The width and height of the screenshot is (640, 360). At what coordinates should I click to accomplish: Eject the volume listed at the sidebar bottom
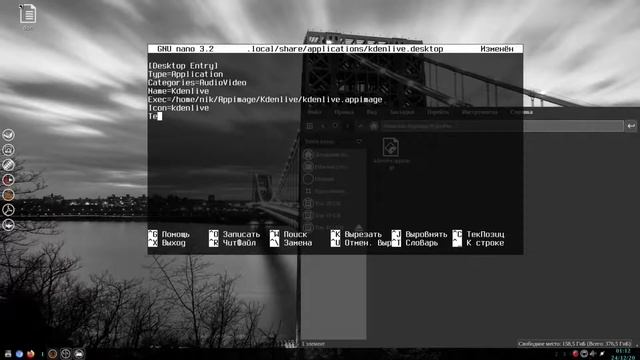358,227
